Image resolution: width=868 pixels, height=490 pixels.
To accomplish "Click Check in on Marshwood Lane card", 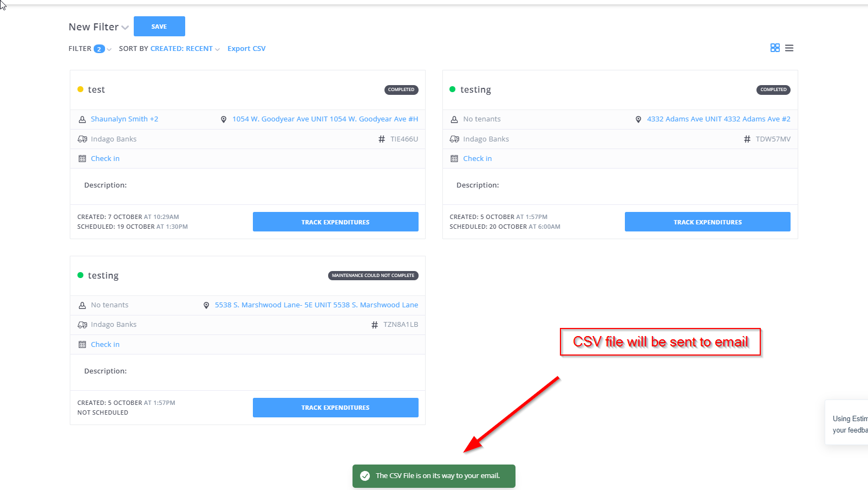I will click(105, 345).
